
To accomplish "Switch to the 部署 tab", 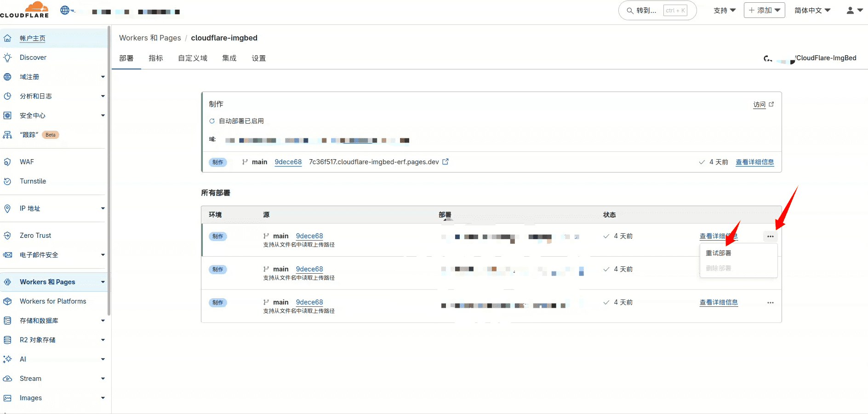I will click(126, 58).
